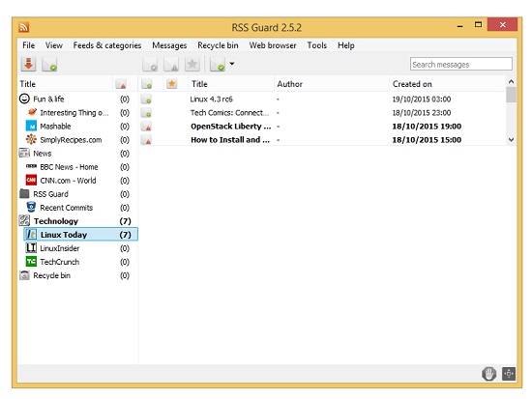This screenshot has height=399, width=532.
Task: Click the RSS Guard folder icon
Action: (24, 193)
